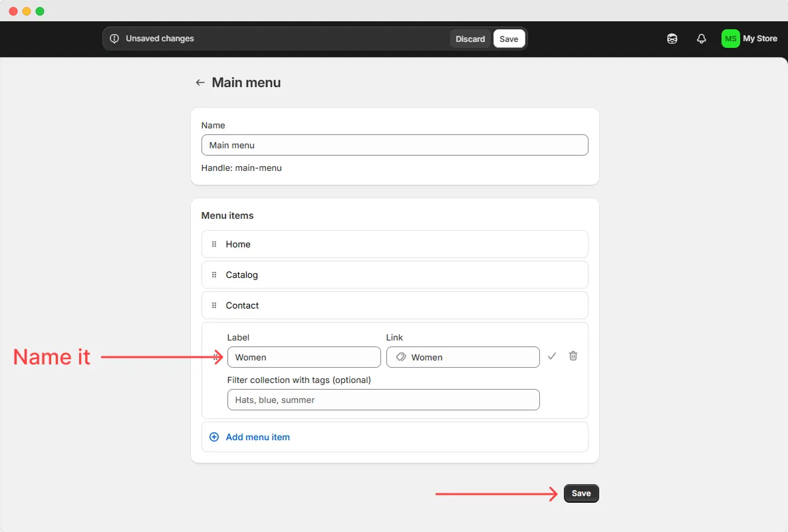Image resolution: width=788 pixels, height=532 pixels.
Task: Click the Name field containing Main menu
Action: [x=394, y=145]
